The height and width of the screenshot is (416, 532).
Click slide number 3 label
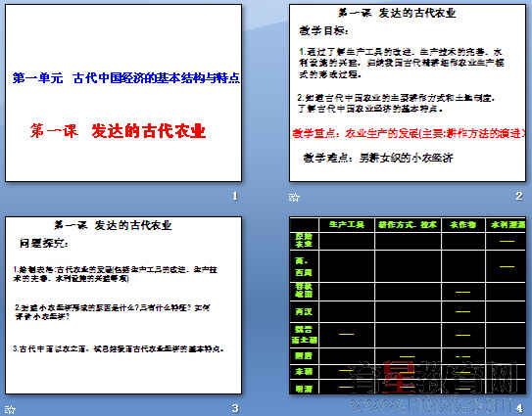(235, 408)
